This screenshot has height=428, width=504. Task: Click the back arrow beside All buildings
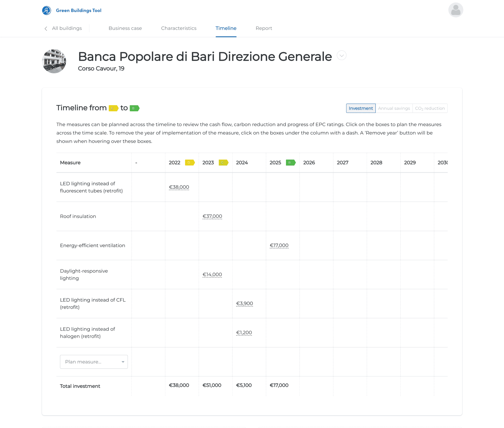(46, 29)
